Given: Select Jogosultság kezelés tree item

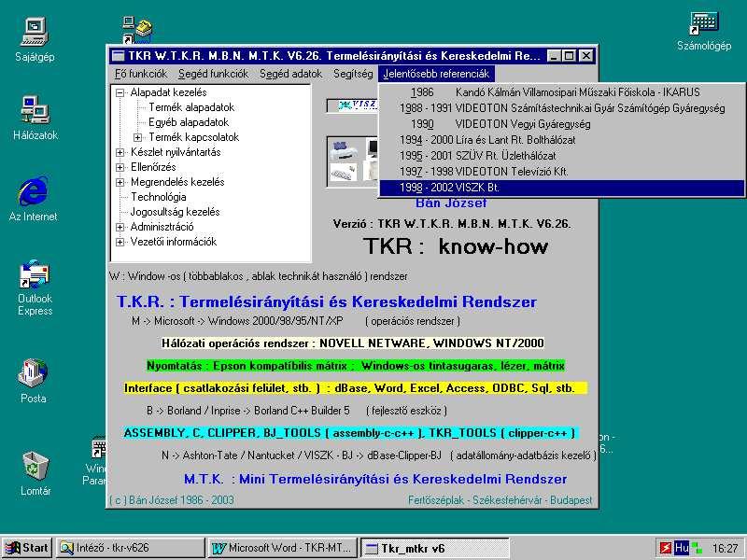Looking at the screenshot, I should pos(176,212).
